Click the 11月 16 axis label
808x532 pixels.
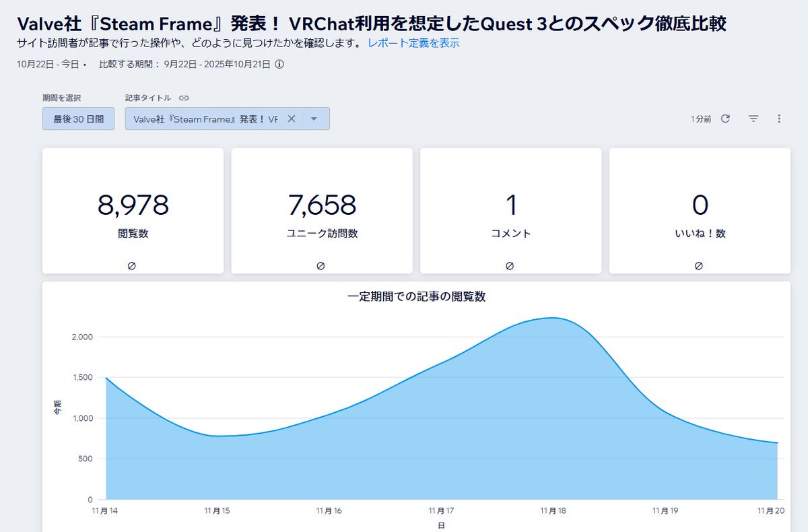pos(329,511)
